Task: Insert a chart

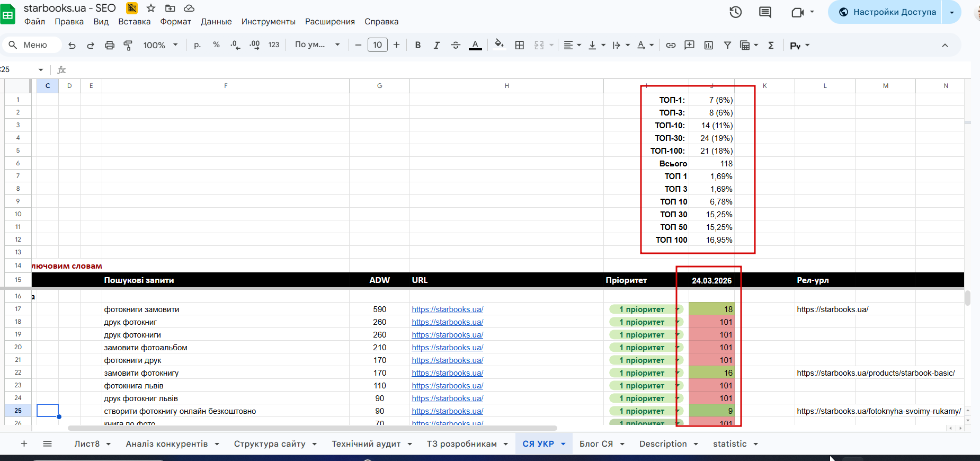Action: (709, 46)
